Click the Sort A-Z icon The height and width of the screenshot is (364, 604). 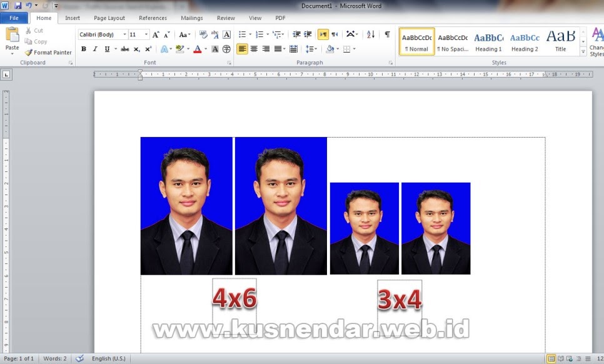tap(371, 34)
